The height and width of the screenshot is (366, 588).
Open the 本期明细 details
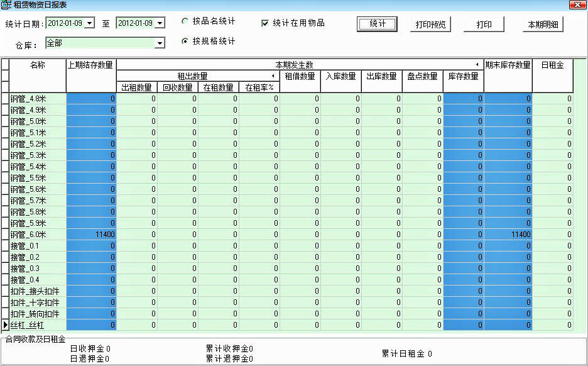tap(543, 25)
